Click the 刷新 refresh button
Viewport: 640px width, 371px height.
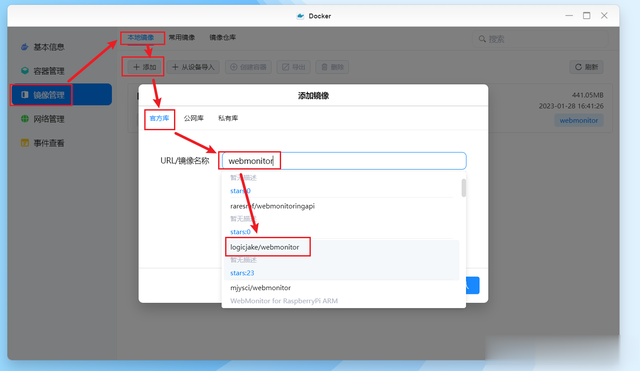(x=586, y=67)
